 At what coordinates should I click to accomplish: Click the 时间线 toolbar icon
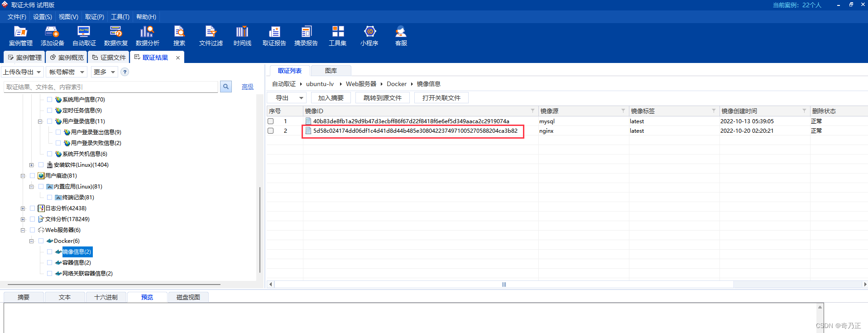(242, 36)
